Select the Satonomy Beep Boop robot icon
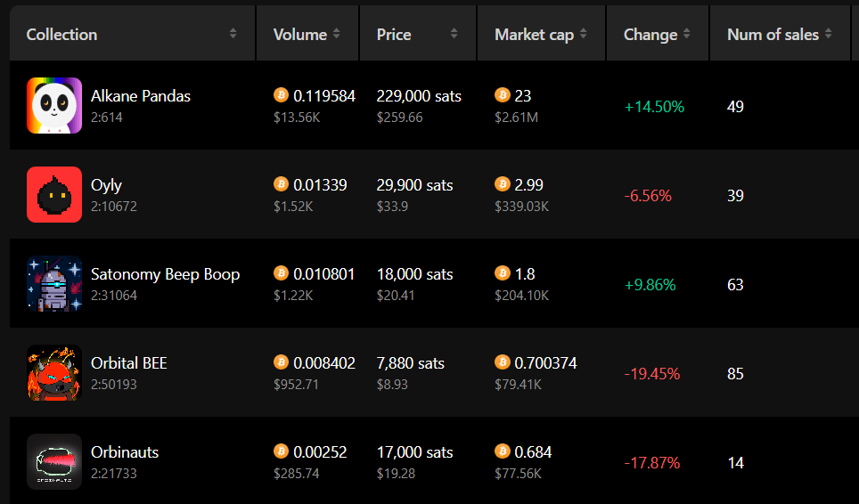Screen dimensions: 859x504 click(54, 284)
